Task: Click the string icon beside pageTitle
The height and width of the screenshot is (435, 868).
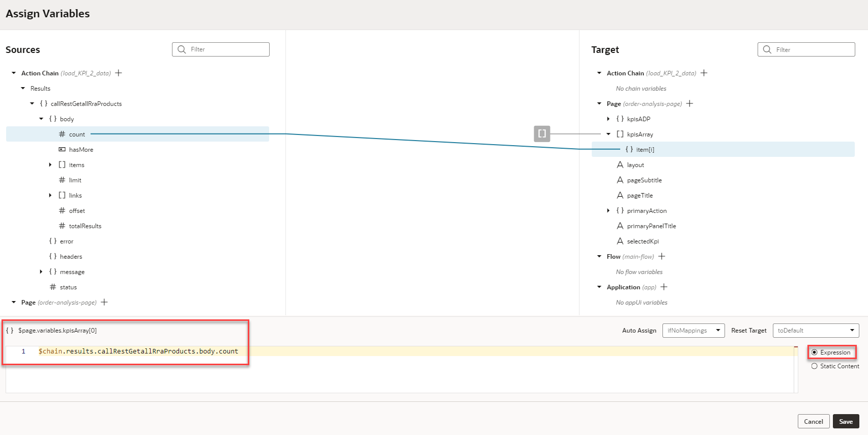Action: tap(620, 195)
